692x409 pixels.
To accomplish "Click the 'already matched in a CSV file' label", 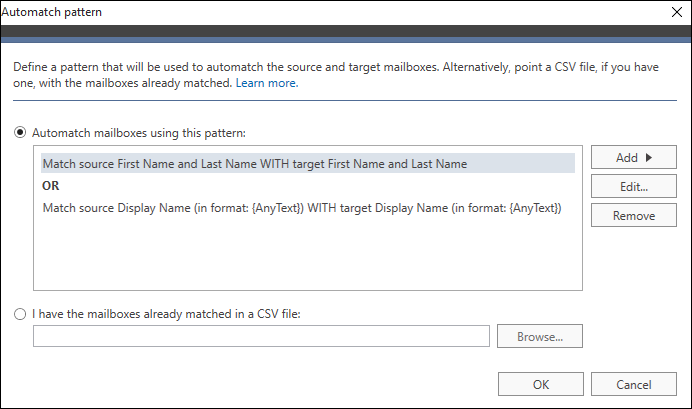I will 166,314.
